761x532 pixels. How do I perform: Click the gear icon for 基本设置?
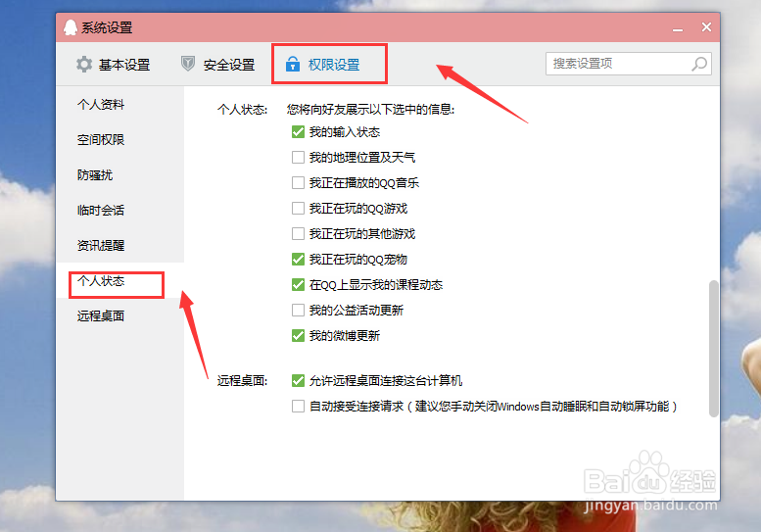(x=84, y=64)
